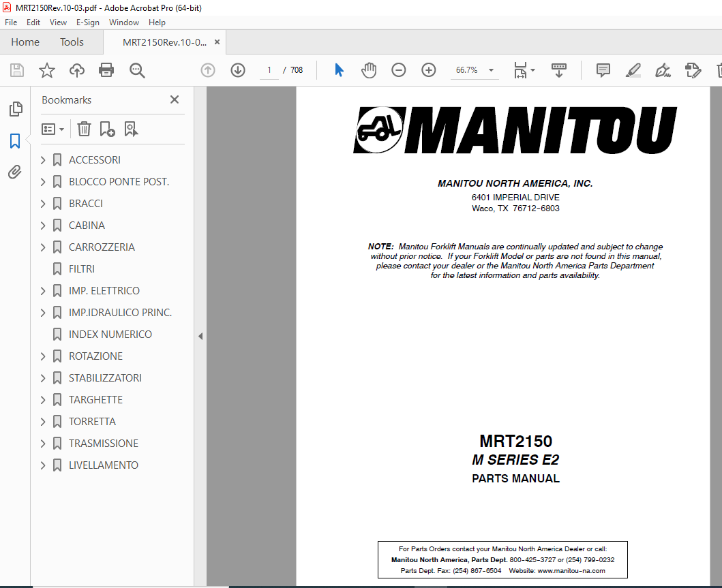Click the find current bookmark icon
The image size is (722, 588).
[x=131, y=129]
